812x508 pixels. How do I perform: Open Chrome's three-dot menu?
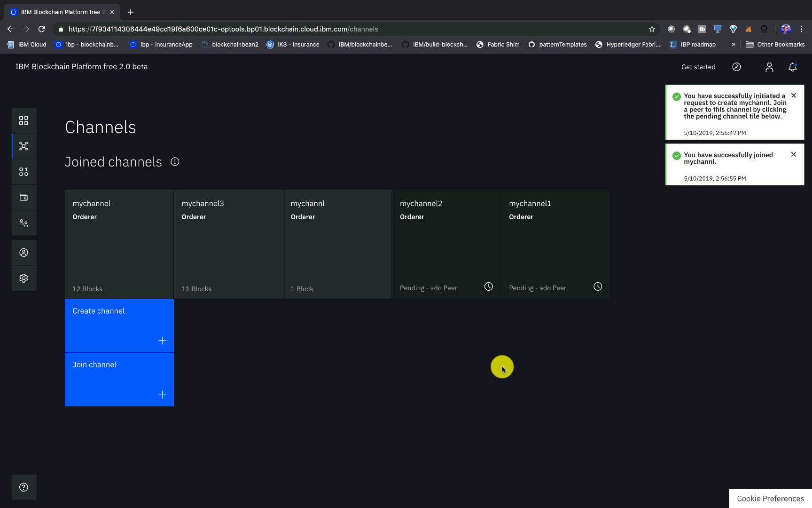[x=802, y=29]
